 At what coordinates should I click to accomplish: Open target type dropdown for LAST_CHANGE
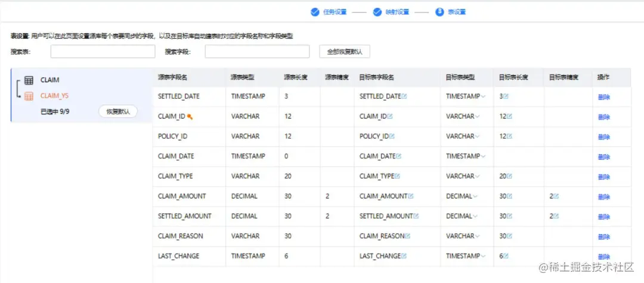pyautogui.click(x=483, y=256)
